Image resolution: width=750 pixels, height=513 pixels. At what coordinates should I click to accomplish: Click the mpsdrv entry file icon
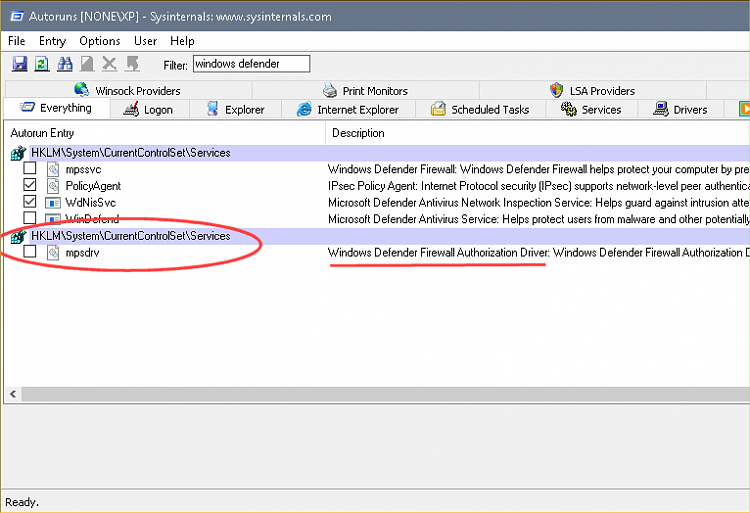point(53,252)
